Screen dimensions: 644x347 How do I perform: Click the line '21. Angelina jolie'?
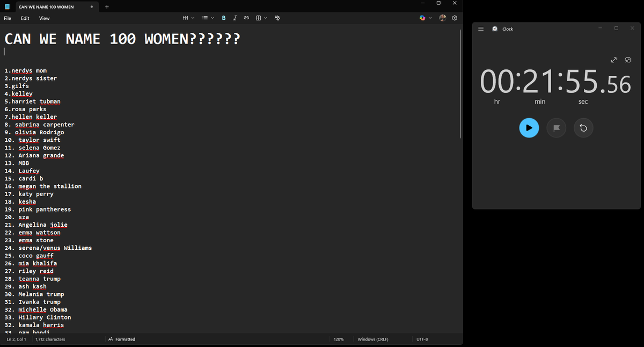pos(36,225)
